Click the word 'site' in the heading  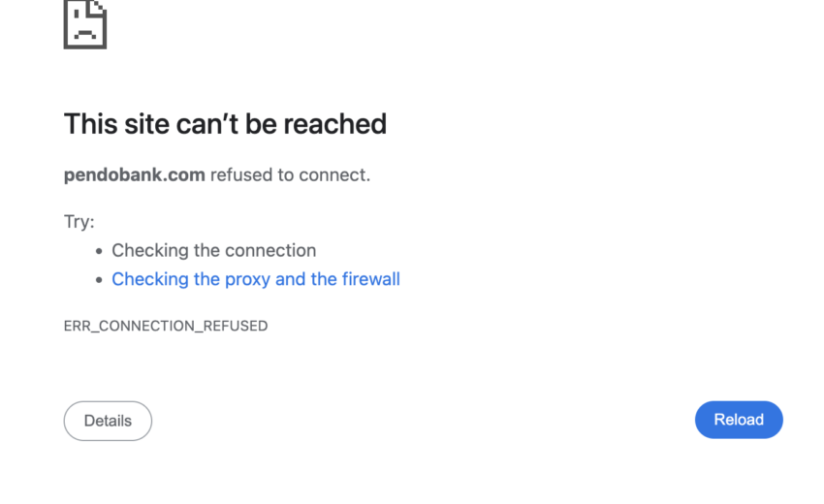point(145,124)
